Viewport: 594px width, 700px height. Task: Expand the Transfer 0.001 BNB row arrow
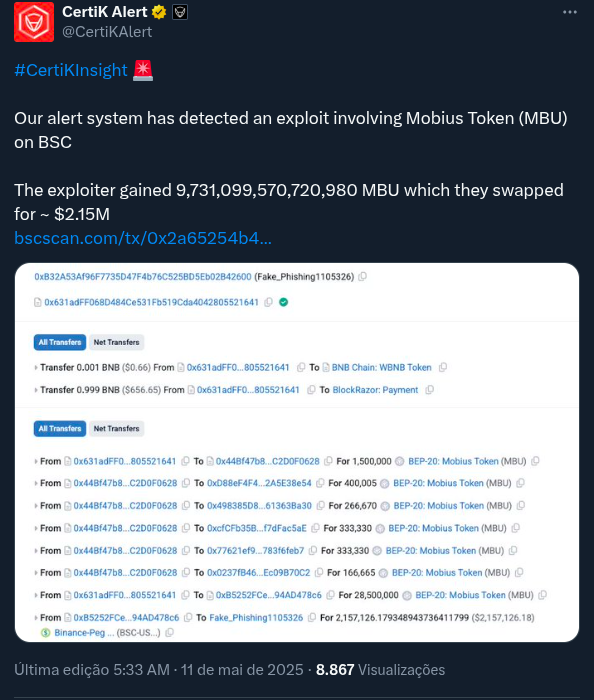coord(36,368)
